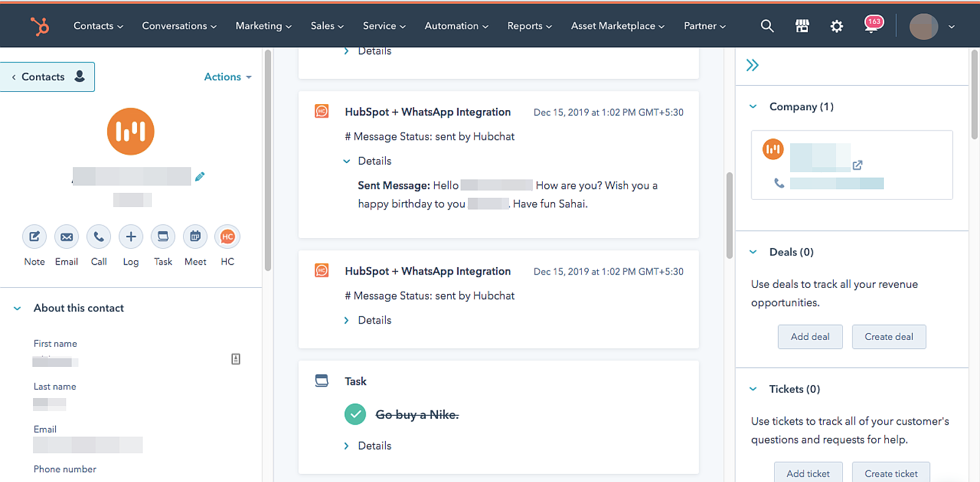Click the company phone icon

pos(779,183)
